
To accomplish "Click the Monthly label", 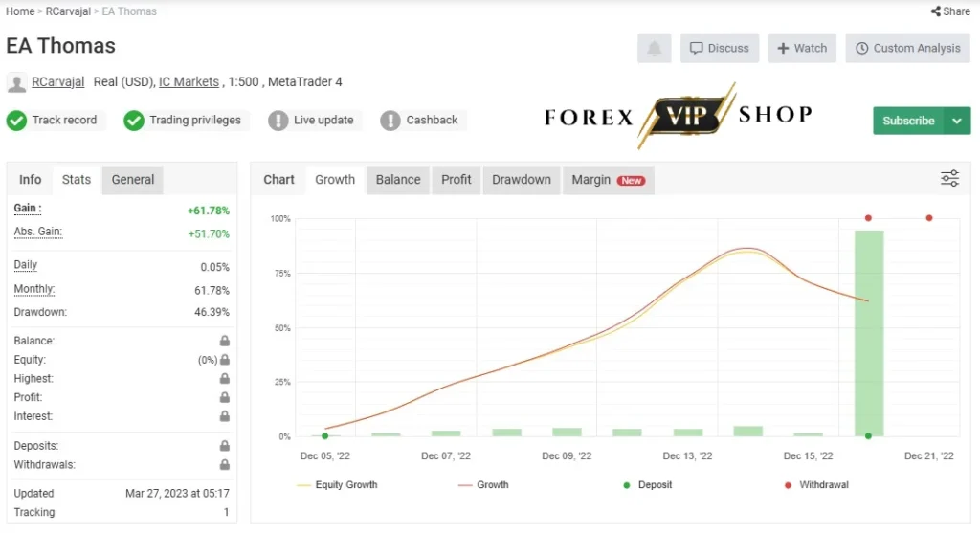I will pyautogui.click(x=34, y=289).
